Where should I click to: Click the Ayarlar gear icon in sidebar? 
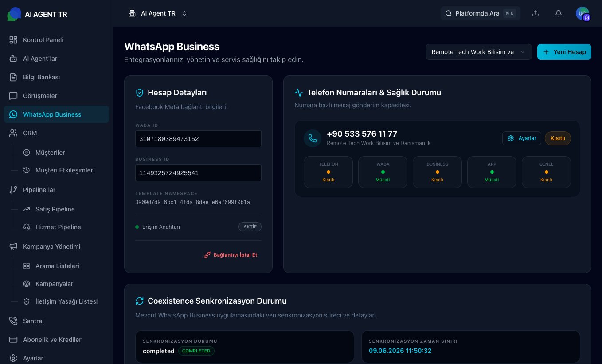pos(13,358)
